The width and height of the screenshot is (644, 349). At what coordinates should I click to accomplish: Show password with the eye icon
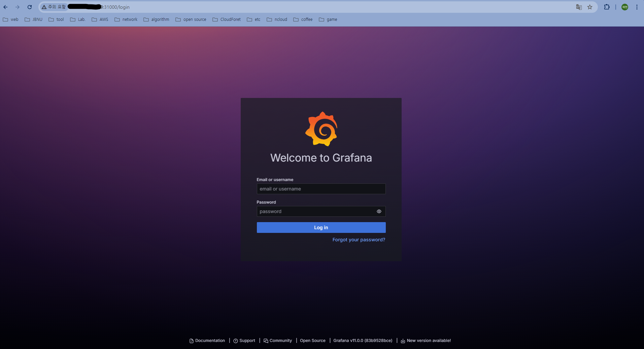(379, 211)
